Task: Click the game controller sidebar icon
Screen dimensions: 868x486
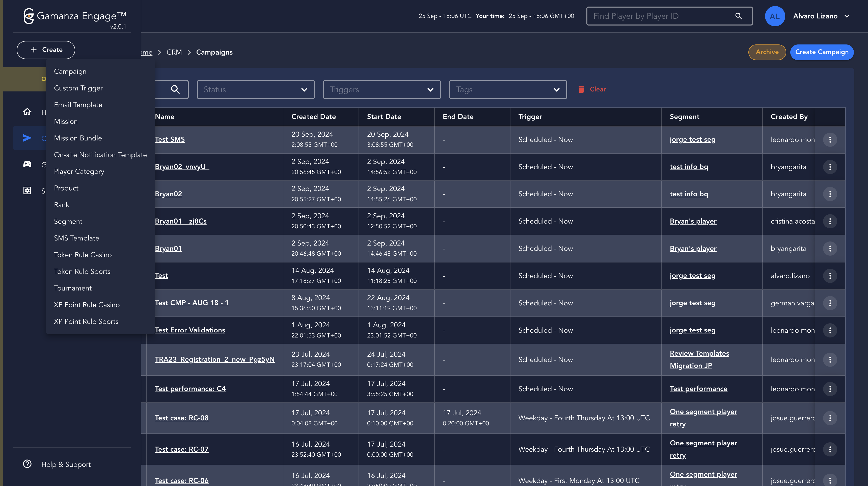Action: 27,164
